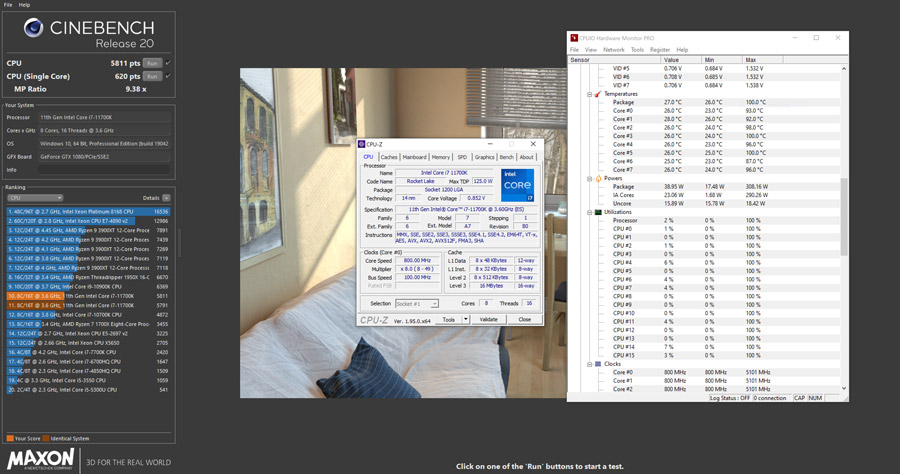This screenshot has height=474, width=900.
Task: Open the Tools menu in Hardware Monitor
Action: click(637, 50)
